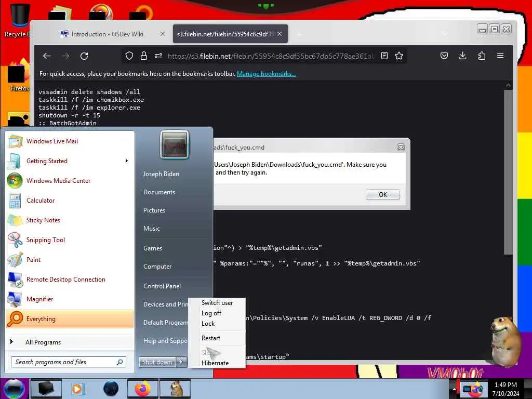Open a new Firefox tab
The width and height of the screenshot is (532, 399).
pos(299,34)
